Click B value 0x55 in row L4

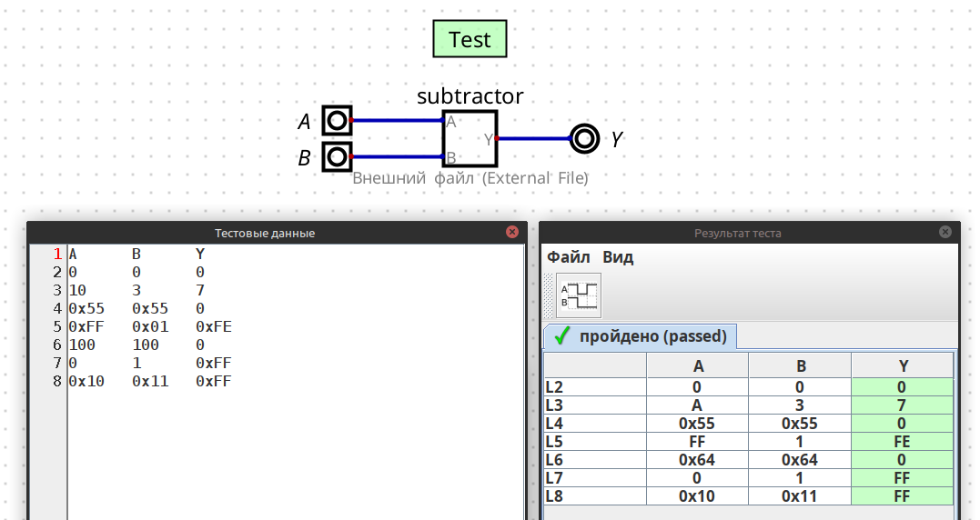800,424
